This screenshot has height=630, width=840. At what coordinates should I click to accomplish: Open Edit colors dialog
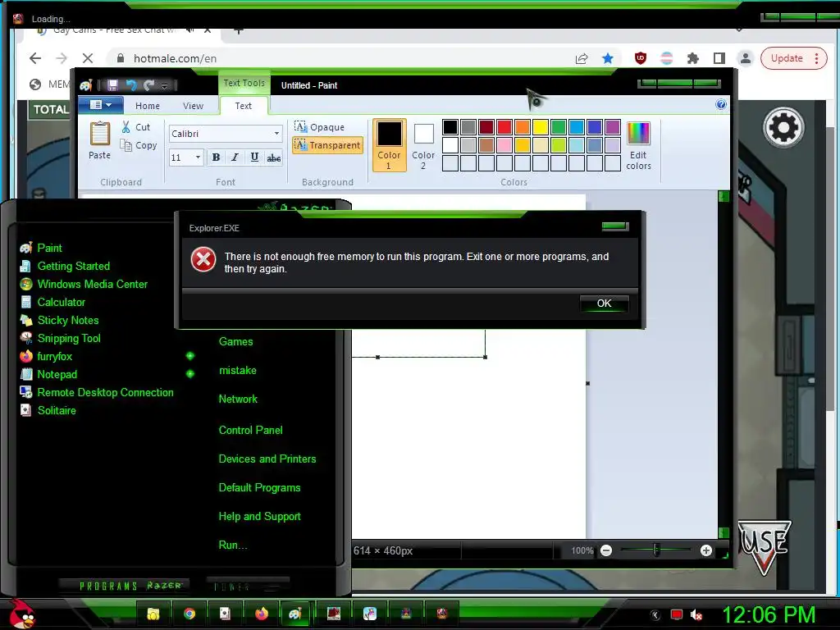point(638,146)
